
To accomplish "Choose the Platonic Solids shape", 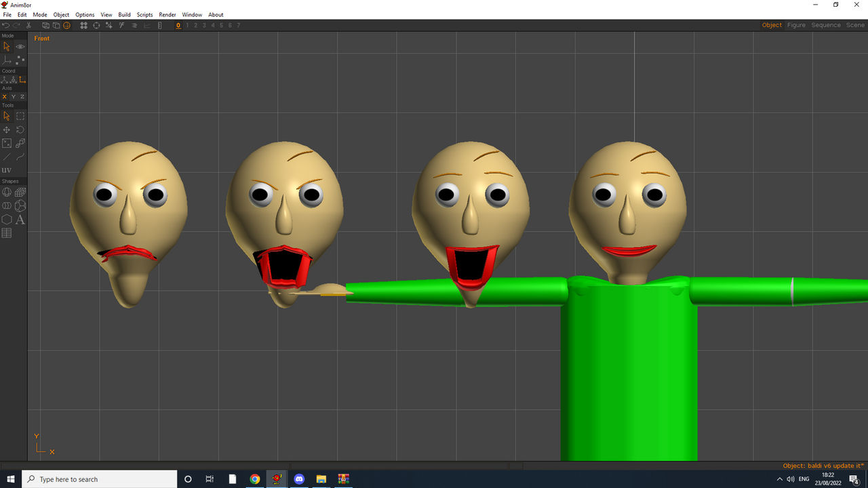I will 20,206.
